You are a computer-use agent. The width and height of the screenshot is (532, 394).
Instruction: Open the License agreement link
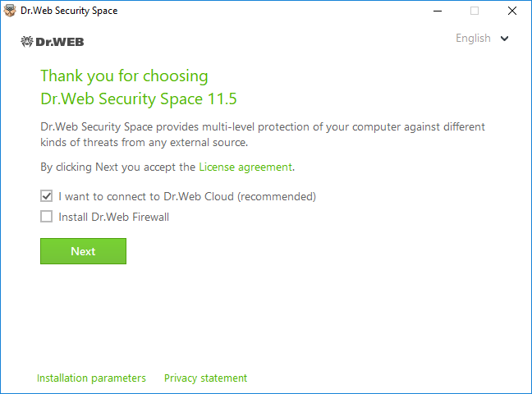click(245, 167)
